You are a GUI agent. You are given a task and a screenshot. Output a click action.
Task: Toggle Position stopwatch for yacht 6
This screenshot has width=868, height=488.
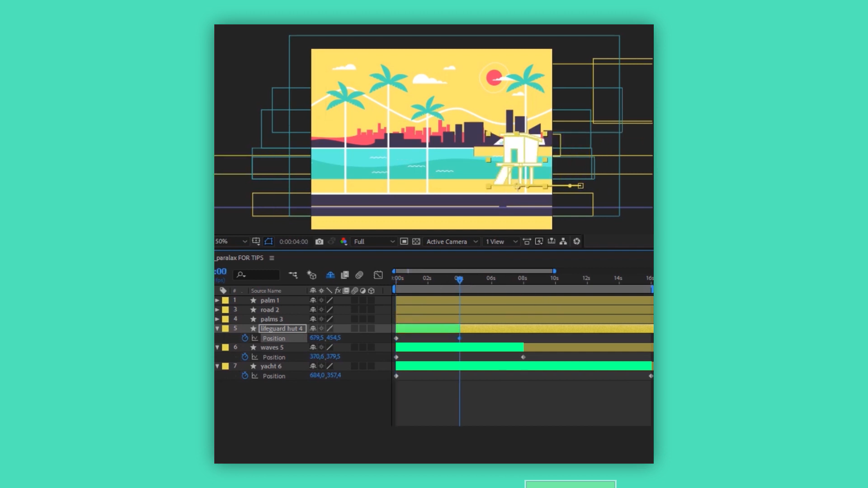point(245,376)
